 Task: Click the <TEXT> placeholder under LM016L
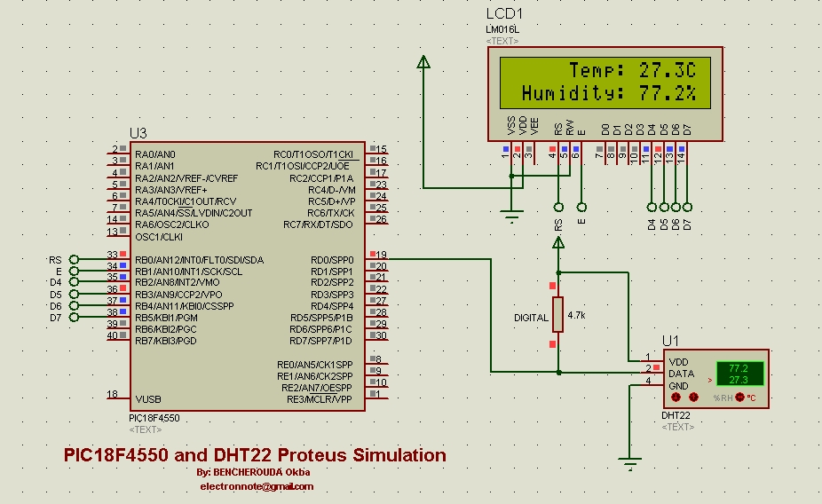point(502,41)
